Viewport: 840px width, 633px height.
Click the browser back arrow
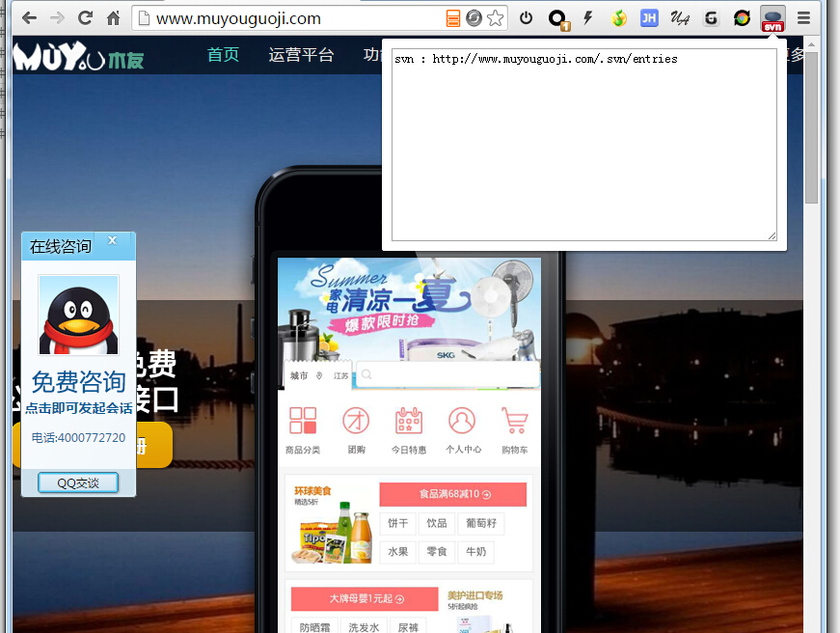(x=30, y=18)
